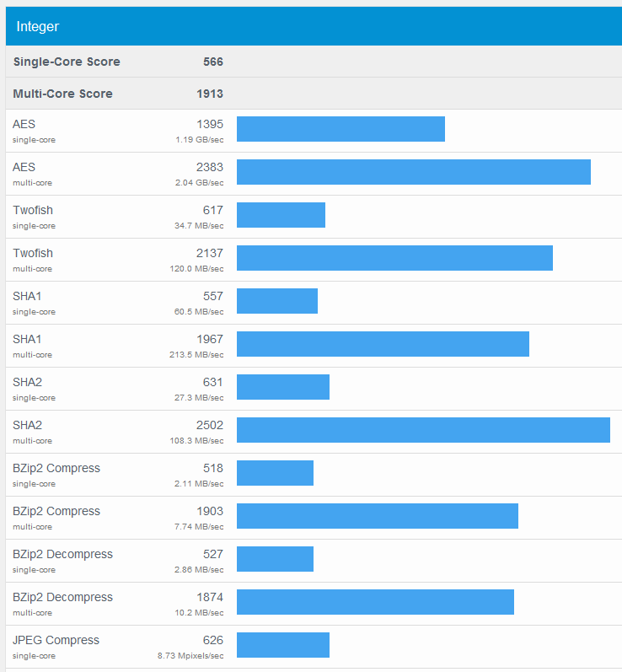Select the SHA1 single-core score 557
This screenshot has height=672, width=622.
(x=213, y=296)
